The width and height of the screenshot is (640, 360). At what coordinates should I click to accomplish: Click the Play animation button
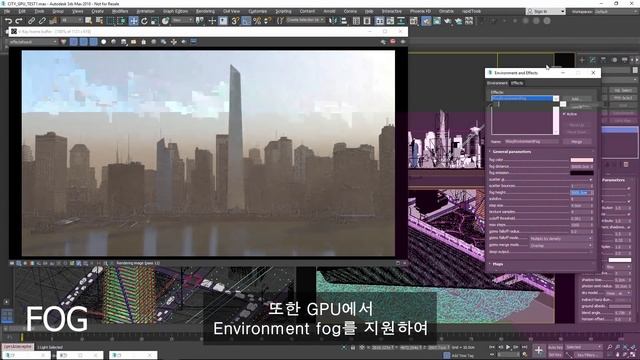point(508,347)
